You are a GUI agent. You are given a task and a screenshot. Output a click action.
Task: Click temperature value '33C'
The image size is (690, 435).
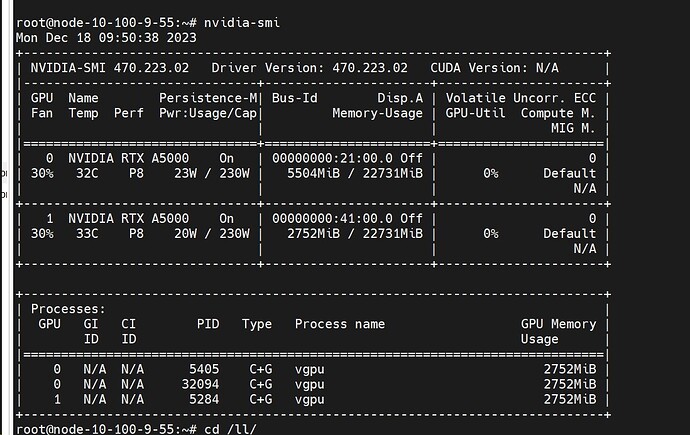(x=87, y=234)
